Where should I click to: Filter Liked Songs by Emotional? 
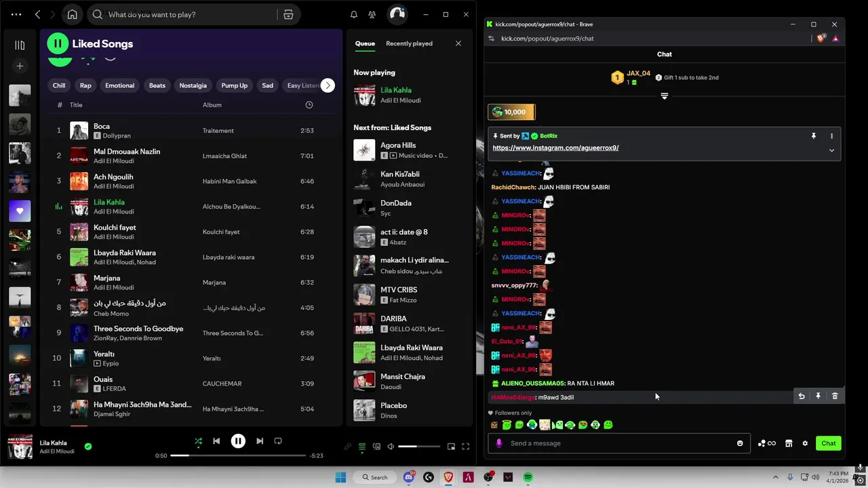(119, 85)
